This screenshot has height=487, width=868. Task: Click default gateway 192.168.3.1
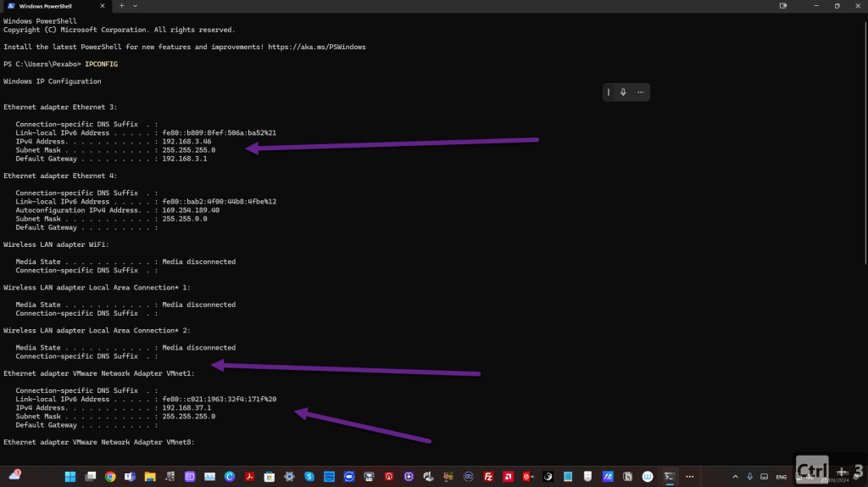(x=184, y=159)
